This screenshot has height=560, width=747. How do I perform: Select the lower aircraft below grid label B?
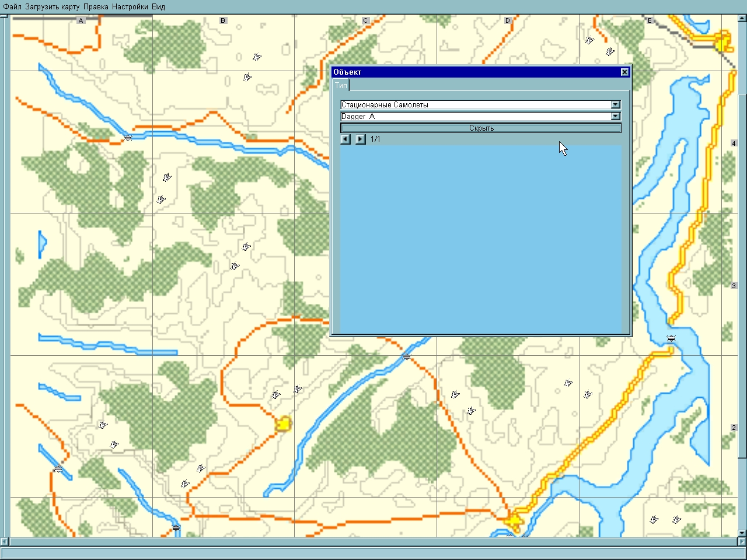click(247, 76)
